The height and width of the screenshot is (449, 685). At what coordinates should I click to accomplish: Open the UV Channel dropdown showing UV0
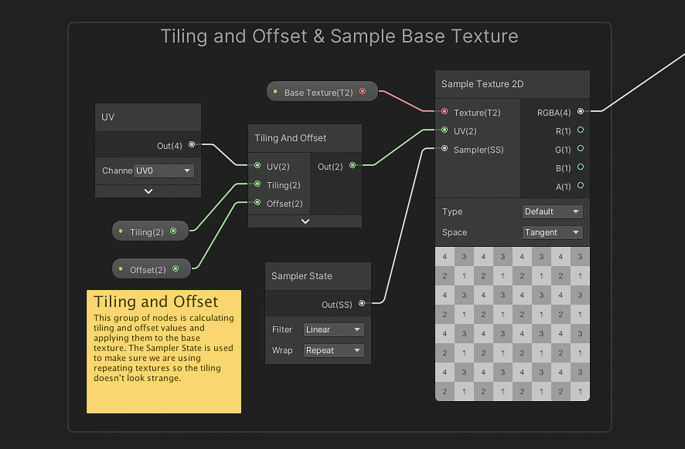(164, 171)
